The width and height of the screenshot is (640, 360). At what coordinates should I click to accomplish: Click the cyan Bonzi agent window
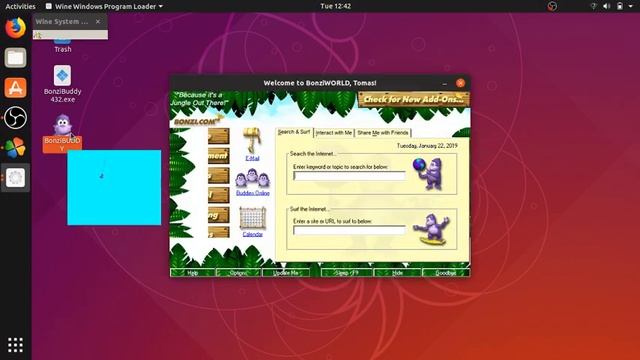pos(114,187)
